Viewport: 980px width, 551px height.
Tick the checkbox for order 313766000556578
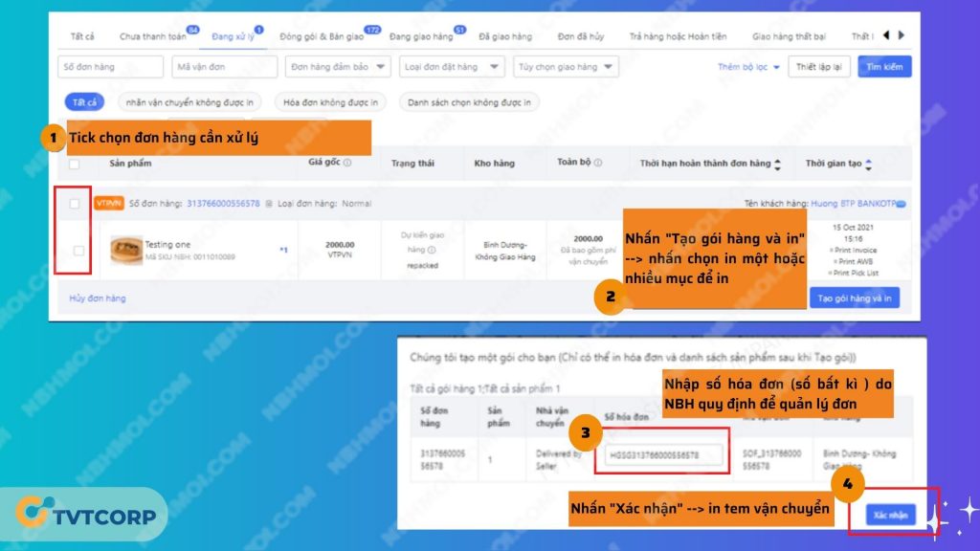tap(75, 204)
